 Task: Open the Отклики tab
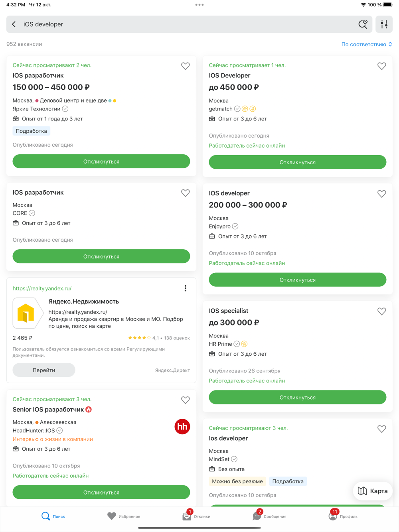[196, 516]
